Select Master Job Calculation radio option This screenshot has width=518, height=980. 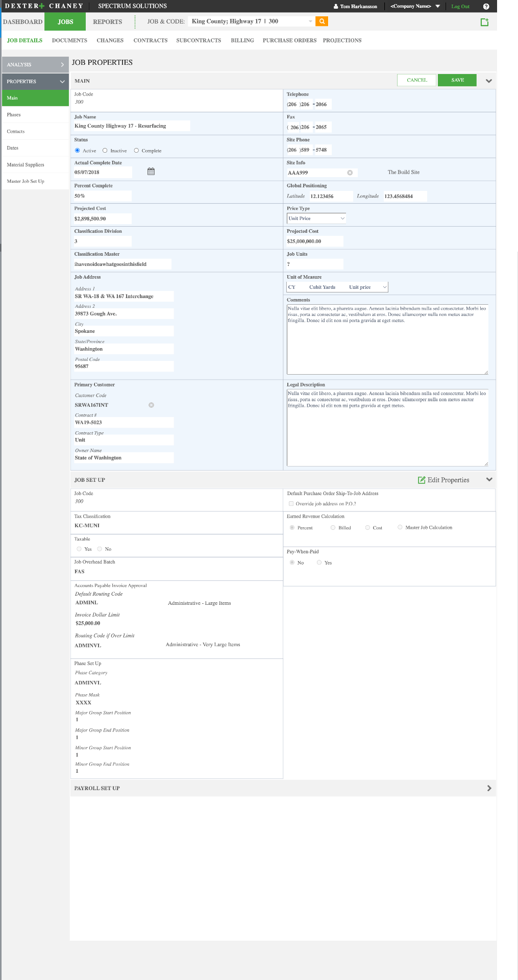point(400,527)
